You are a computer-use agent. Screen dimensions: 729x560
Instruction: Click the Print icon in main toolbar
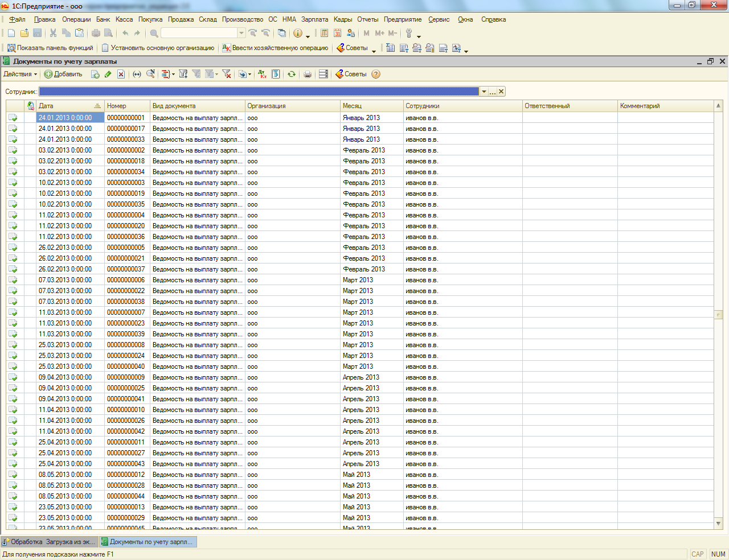click(96, 33)
